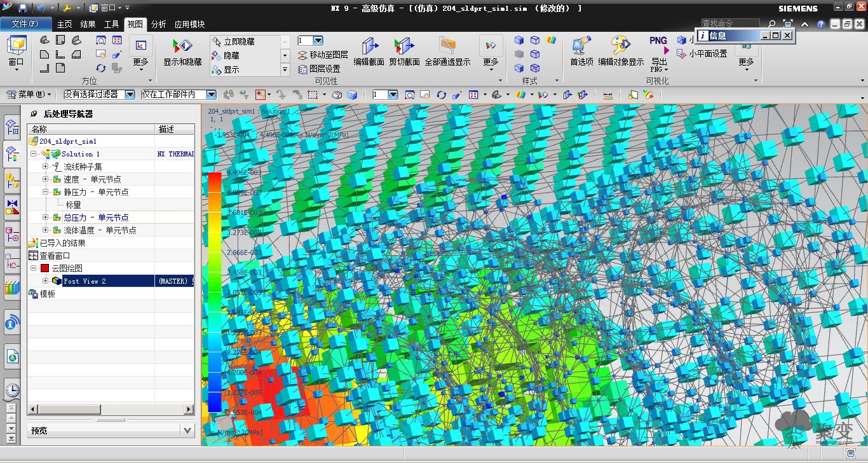Click blue bottom swatch of color legend
The height and width of the screenshot is (463, 868).
click(214, 402)
